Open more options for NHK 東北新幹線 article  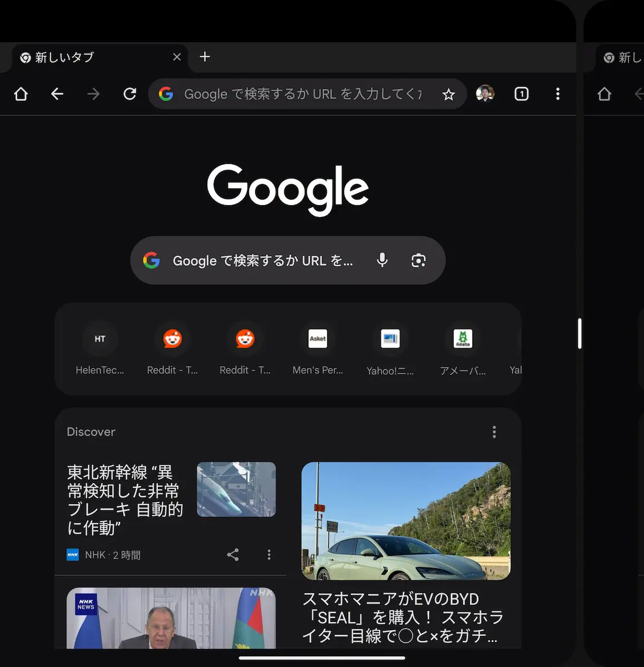point(269,554)
